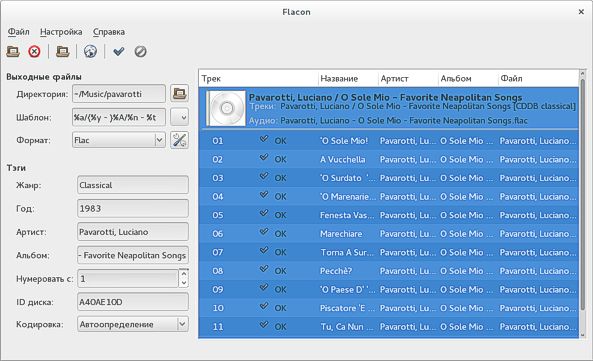Open encoder settings wrench icon
Image resolution: width=593 pixels, height=361 pixels.
179,140
